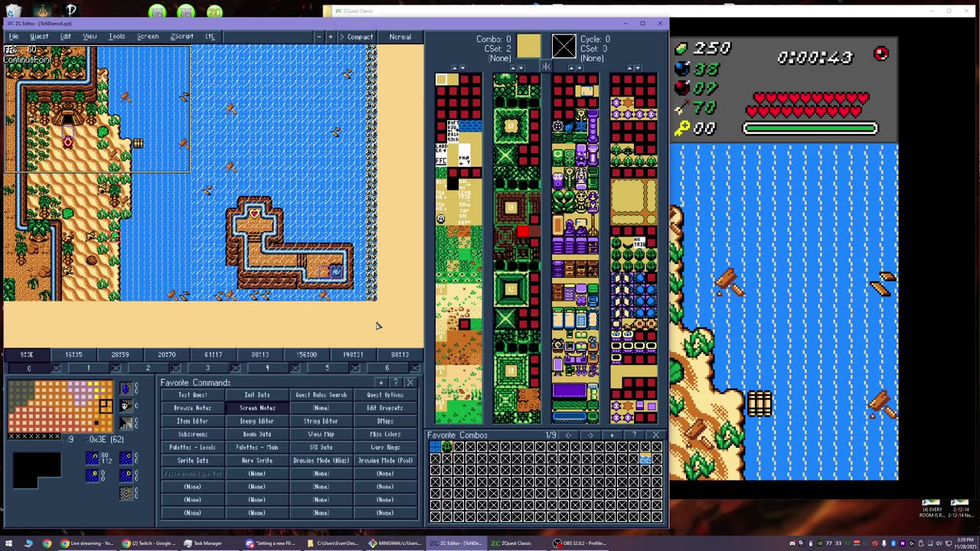Toggle the X box next to map 3
The width and height of the screenshot is (980, 551).
pyautogui.click(x=235, y=368)
